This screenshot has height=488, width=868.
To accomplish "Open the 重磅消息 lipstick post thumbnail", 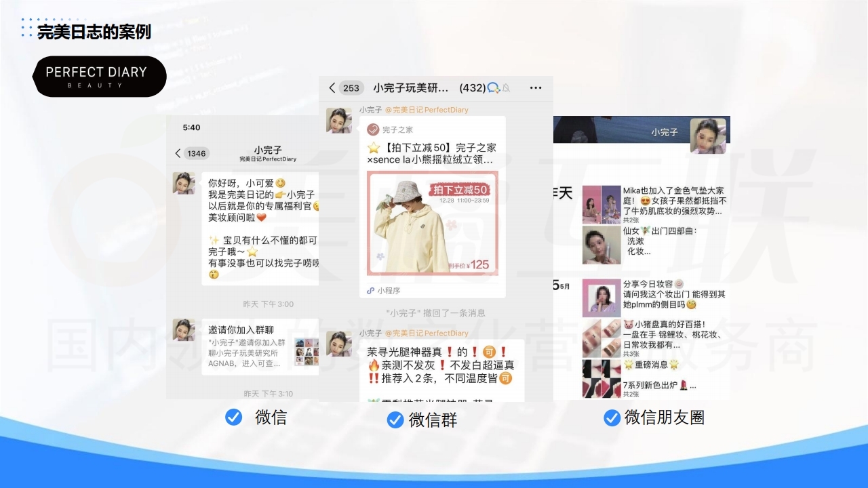I will [601, 379].
